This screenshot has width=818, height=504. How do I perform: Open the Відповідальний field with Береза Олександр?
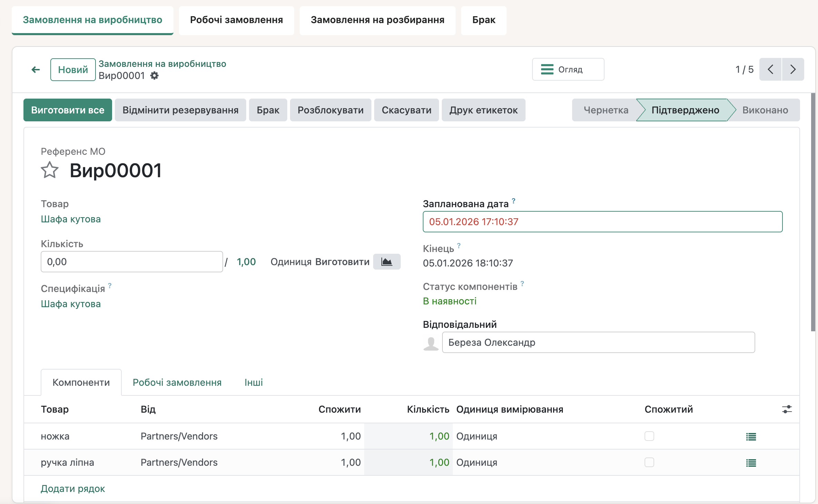(x=598, y=342)
